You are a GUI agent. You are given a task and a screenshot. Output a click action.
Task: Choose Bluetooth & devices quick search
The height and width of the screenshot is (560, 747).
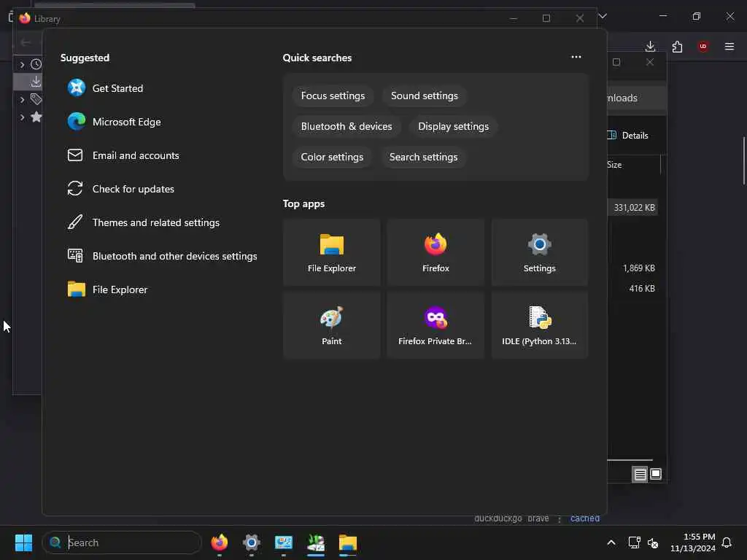(347, 126)
